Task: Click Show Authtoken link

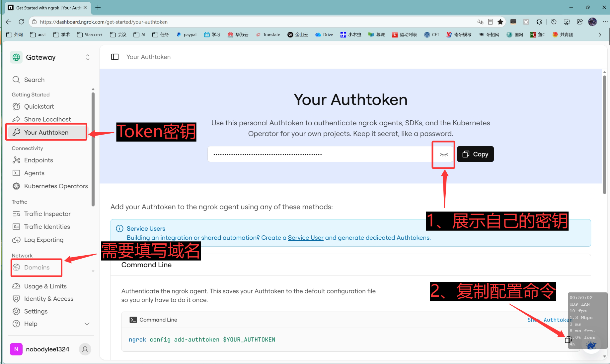Action: [x=550, y=320]
